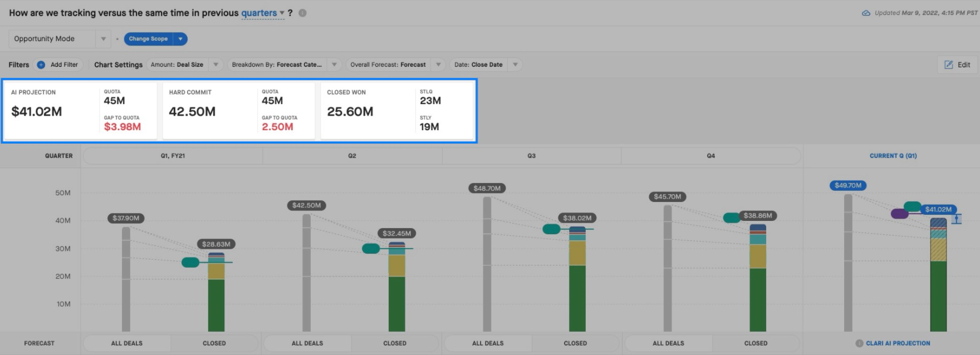Viewport: 980px width, 355px height.
Task: Click the CURRENT Q (Q1) column header
Action: point(893,156)
